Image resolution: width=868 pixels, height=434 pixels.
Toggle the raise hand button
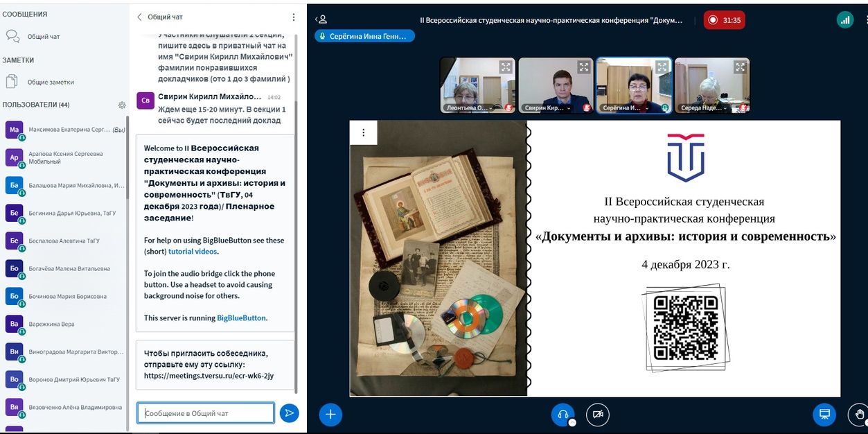point(859,414)
